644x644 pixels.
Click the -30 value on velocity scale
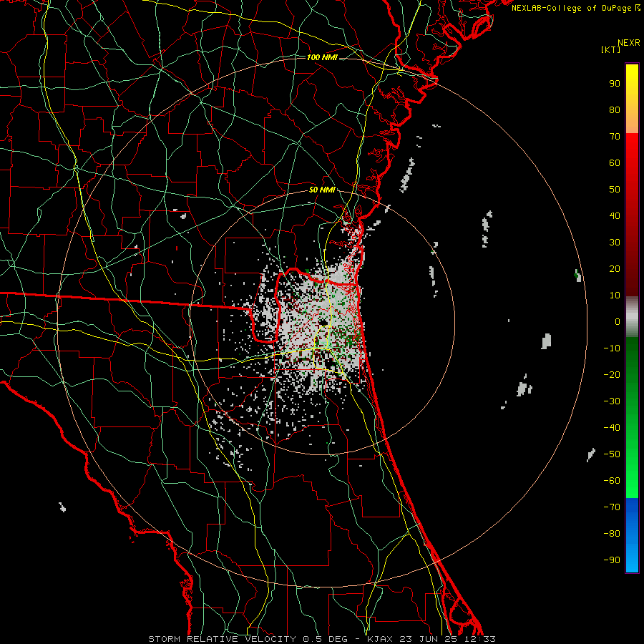(612, 401)
